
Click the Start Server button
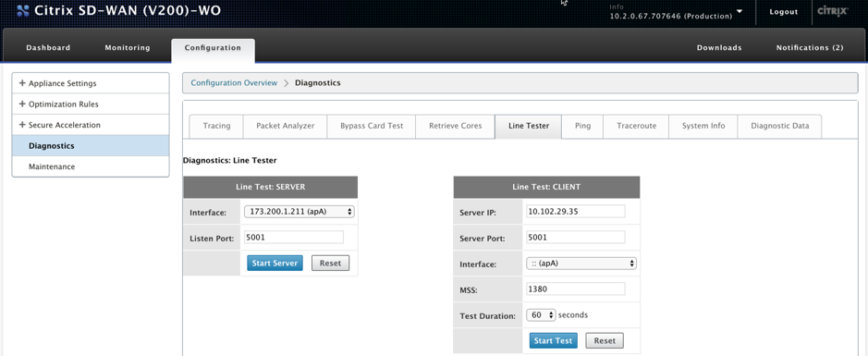click(x=275, y=263)
